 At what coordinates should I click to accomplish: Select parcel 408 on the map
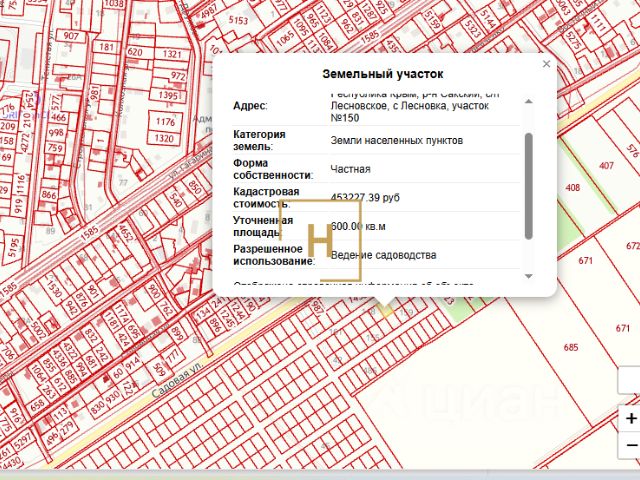pyautogui.click(x=573, y=187)
